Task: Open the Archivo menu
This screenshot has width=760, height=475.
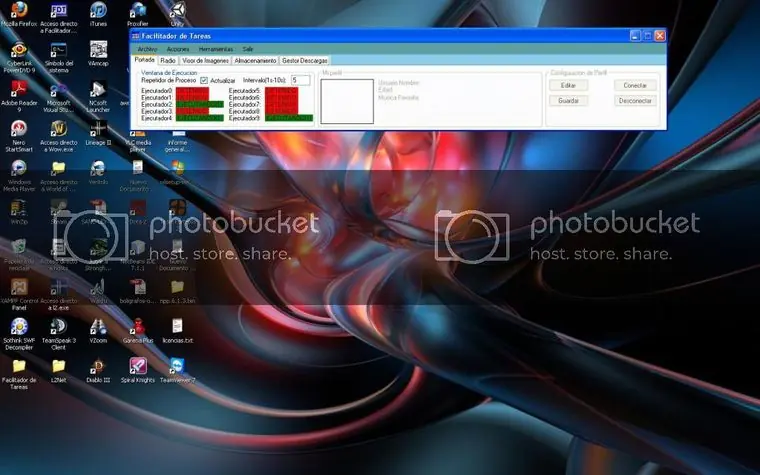Action: click(147, 49)
